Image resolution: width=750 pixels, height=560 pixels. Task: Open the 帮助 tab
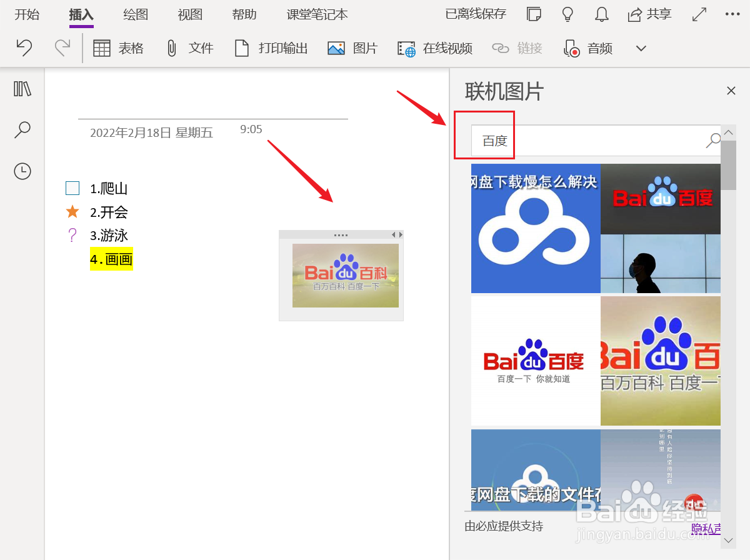click(244, 14)
